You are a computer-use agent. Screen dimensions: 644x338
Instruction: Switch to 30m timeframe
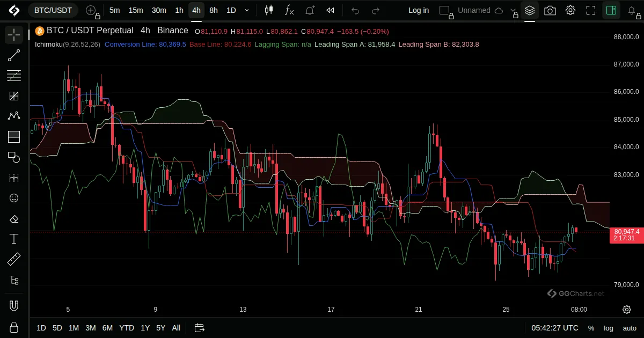[159, 10]
